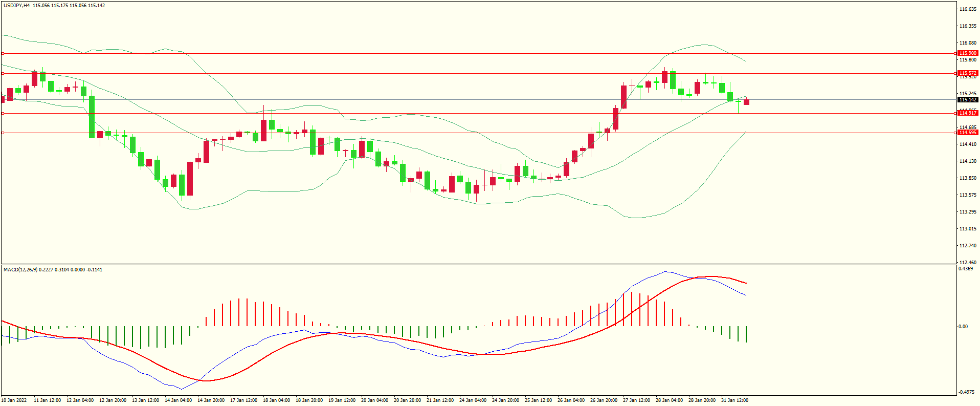Click the 12 Jan 20:00 time label
980x406 pixels.
tap(113, 400)
